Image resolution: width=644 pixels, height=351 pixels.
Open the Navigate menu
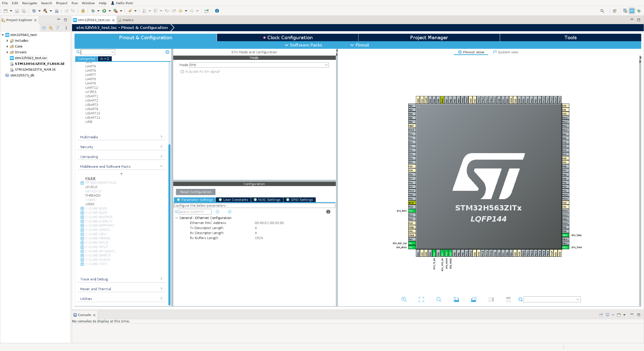[29, 3]
